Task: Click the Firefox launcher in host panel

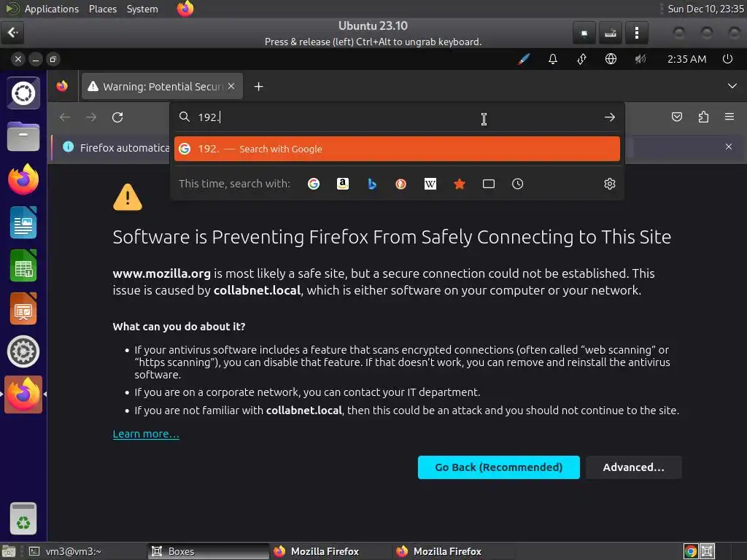Action: (x=185, y=9)
